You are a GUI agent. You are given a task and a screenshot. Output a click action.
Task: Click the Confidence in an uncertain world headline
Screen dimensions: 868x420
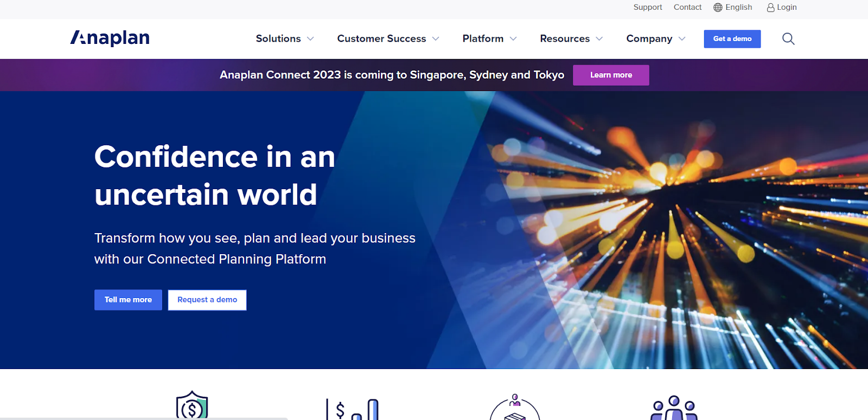click(215, 176)
